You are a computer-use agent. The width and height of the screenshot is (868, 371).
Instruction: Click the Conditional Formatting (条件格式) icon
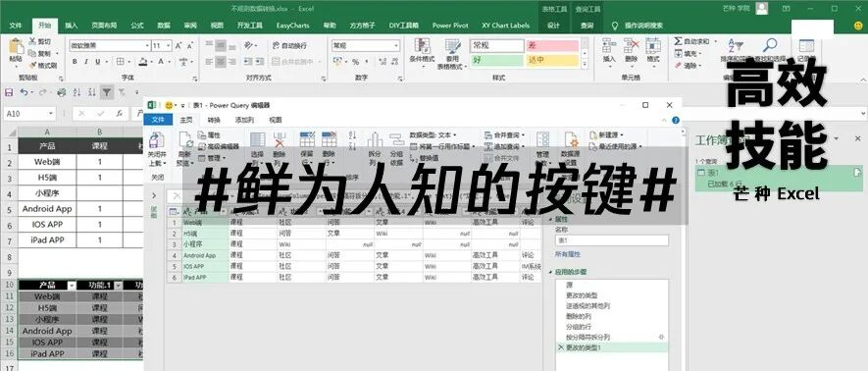pos(423,46)
